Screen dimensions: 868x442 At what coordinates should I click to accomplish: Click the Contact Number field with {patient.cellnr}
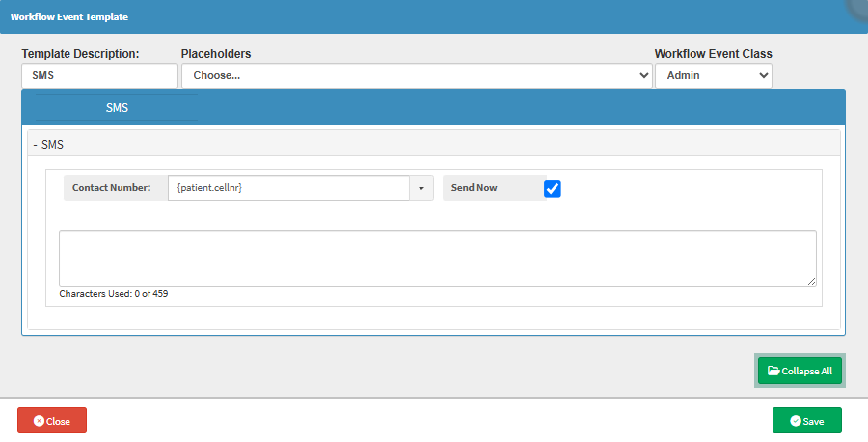pos(288,188)
